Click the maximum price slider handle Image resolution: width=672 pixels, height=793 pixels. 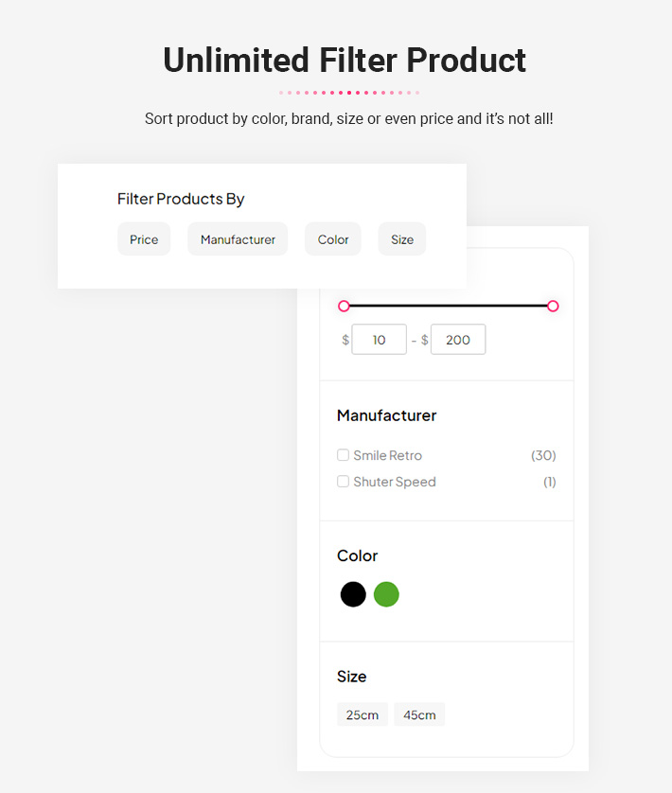553,306
